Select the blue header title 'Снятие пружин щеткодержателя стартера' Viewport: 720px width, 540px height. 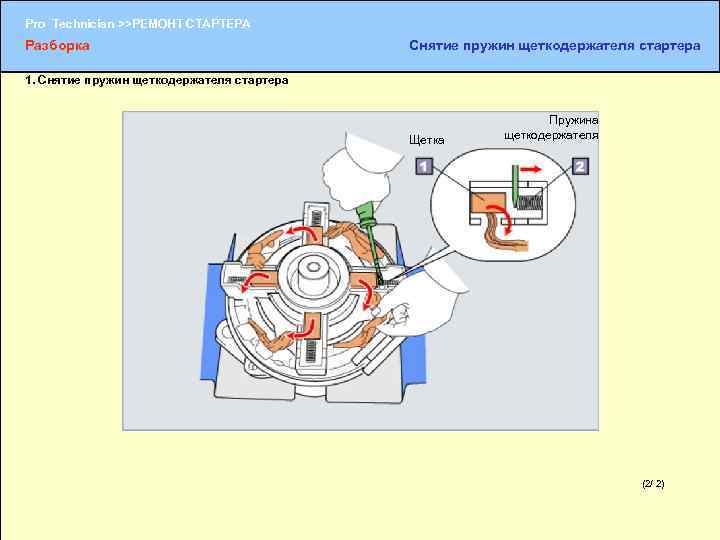click(x=555, y=46)
